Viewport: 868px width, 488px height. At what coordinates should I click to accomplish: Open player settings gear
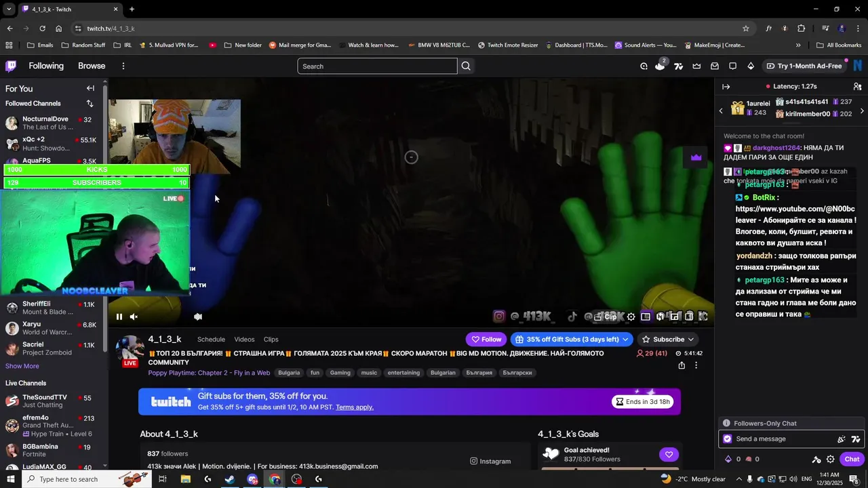tap(631, 317)
